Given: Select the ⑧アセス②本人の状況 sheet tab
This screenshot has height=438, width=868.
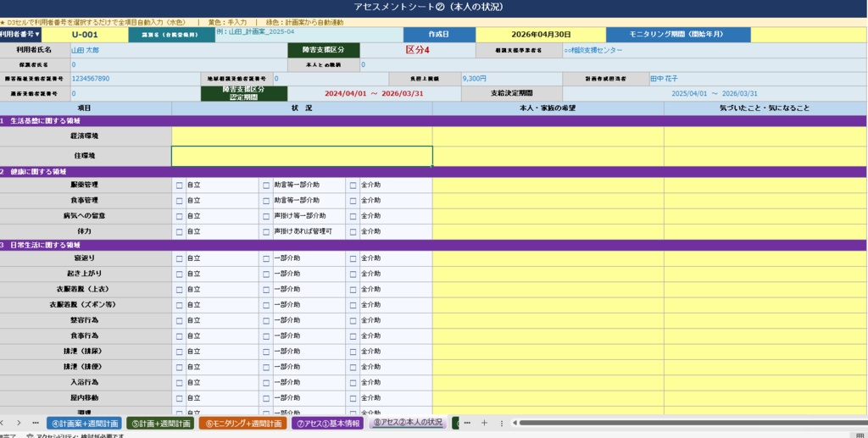Looking at the screenshot, I should [408, 423].
